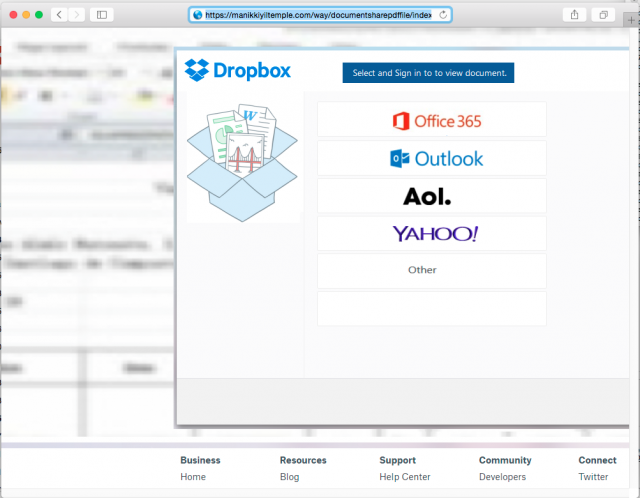Click 'Select and Sign in to view document' banner
Image resolution: width=640 pixels, height=498 pixels.
tap(428, 73)
